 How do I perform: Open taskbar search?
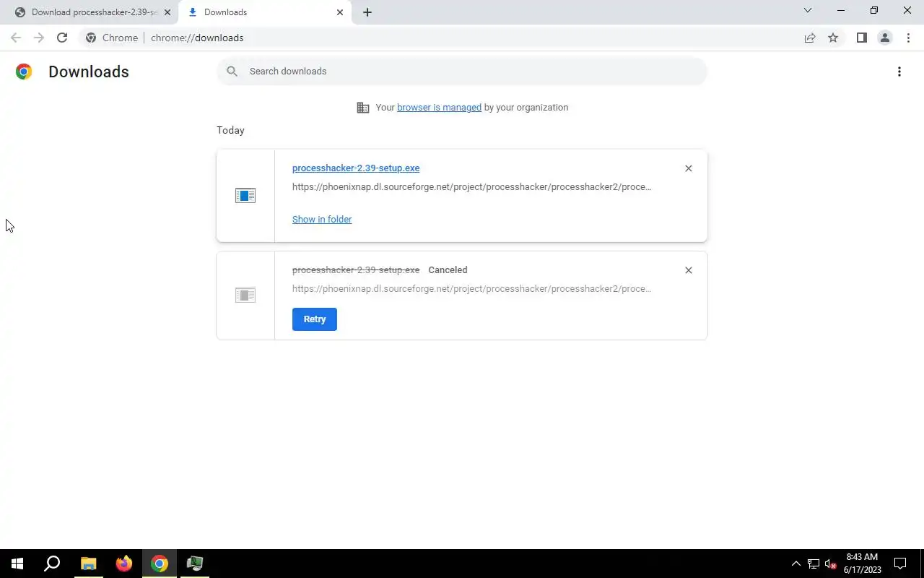pos(52,564)
